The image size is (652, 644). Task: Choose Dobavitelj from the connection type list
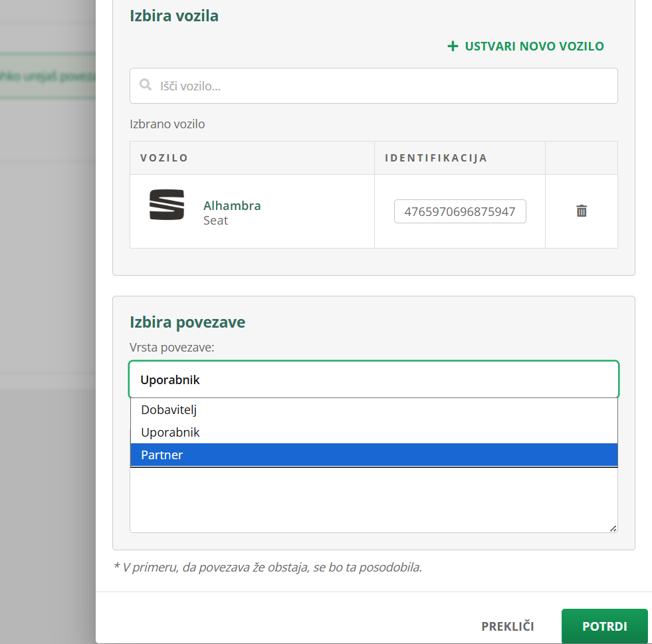click(x=169, y=410)
